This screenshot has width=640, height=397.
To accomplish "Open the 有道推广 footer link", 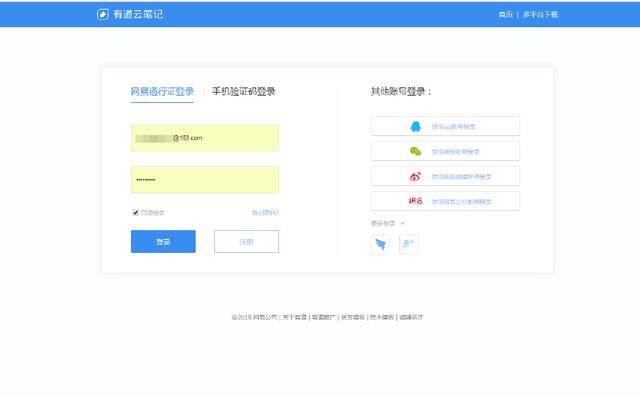I will 324,317.
